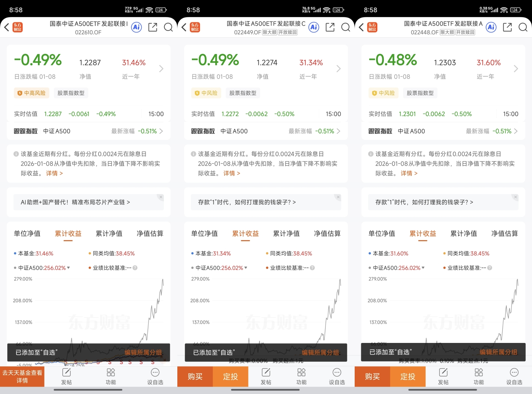
Task: Tap 发帖 icon on the 022448.OF page
Action: tap(443, 376)
